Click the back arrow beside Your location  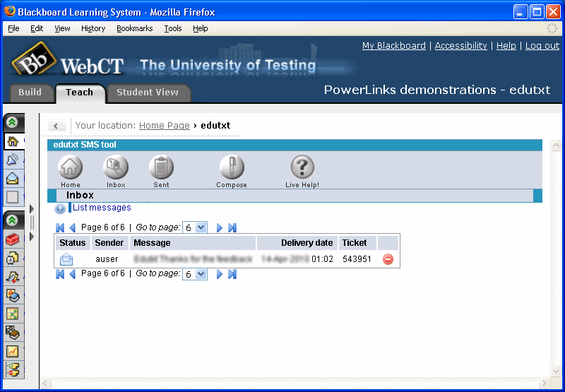pos(57,126)
